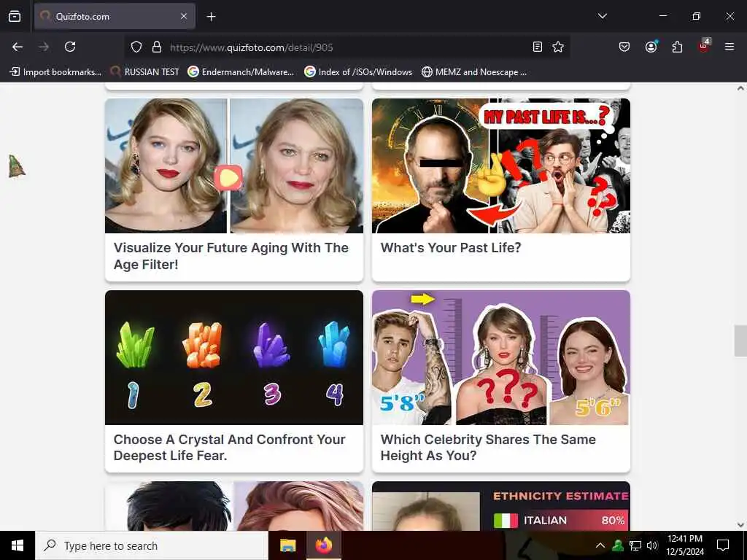747x560 pixels.
Task: Toggle reader view
Action: pyautogui.click(x=538, y=47)
